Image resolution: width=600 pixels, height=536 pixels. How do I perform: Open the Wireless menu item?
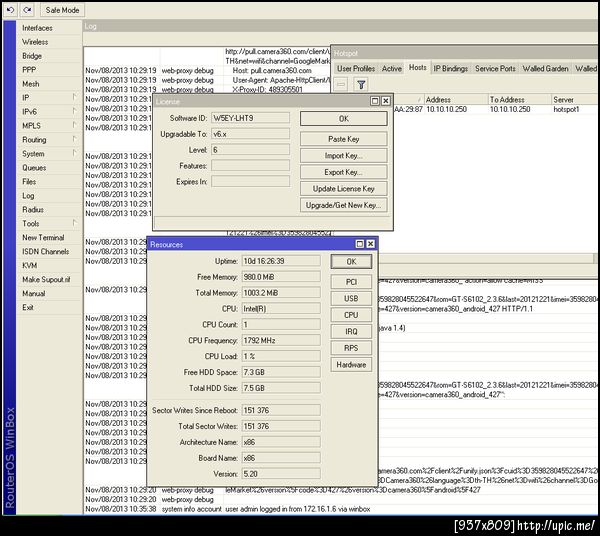pos(35,42)
